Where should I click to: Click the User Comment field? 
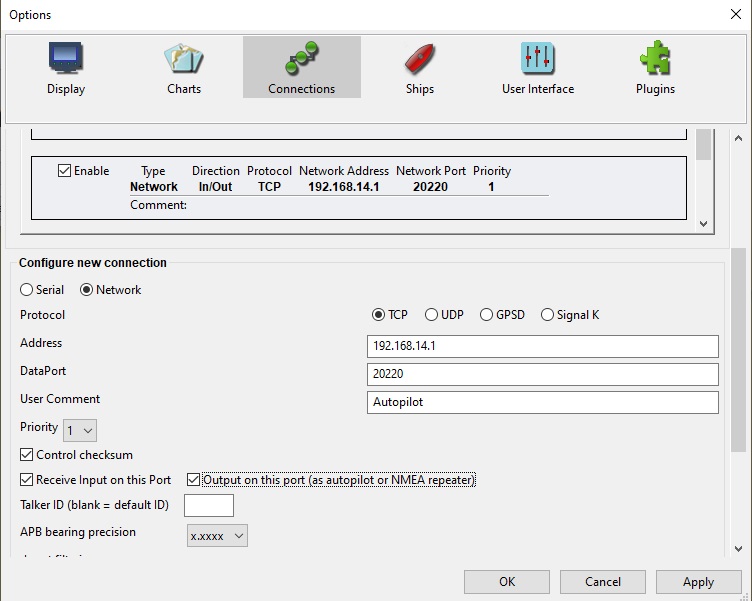point(543,402)
